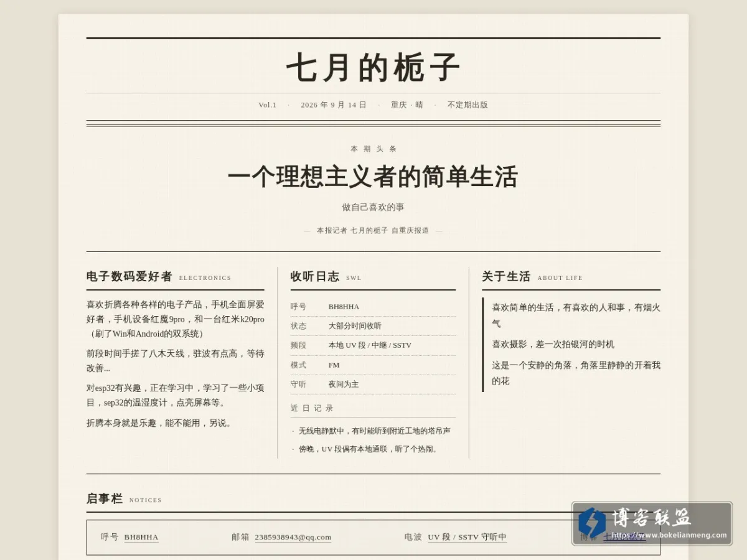Click the callsign link BH8HHA in notices
747x560 pixels.
pos(141,537)
